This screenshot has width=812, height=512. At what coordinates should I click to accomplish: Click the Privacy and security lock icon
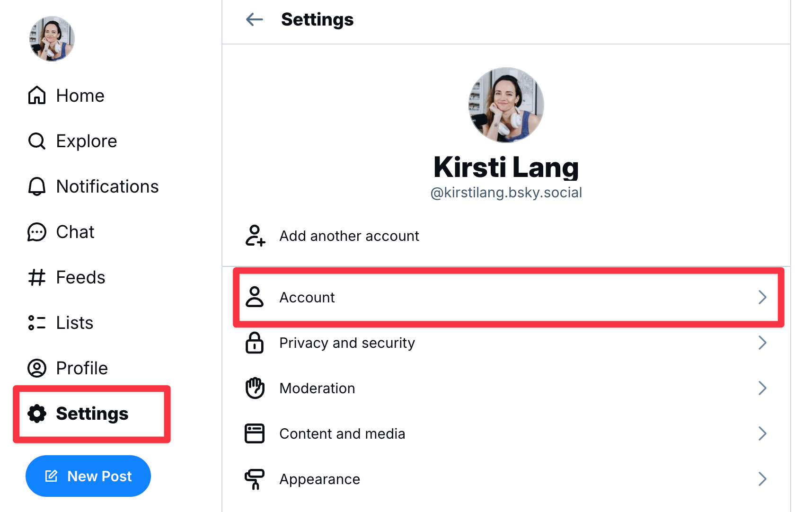pos(255,343)
